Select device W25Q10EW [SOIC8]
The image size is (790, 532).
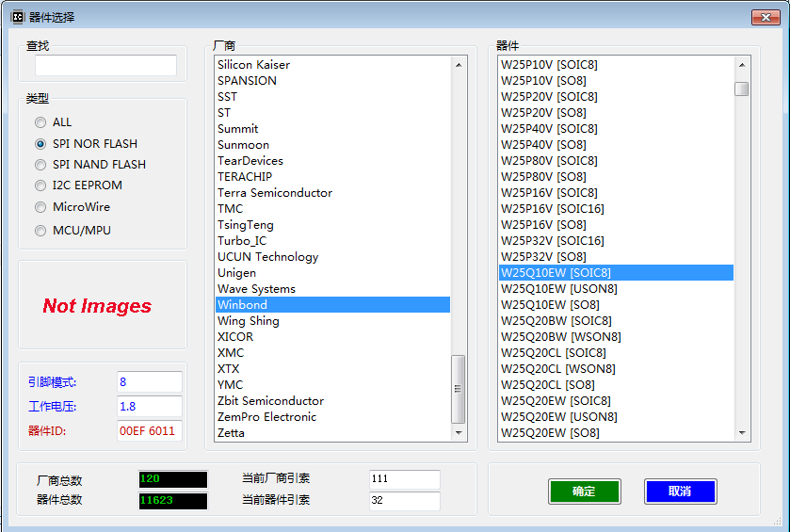pos(616,273)
